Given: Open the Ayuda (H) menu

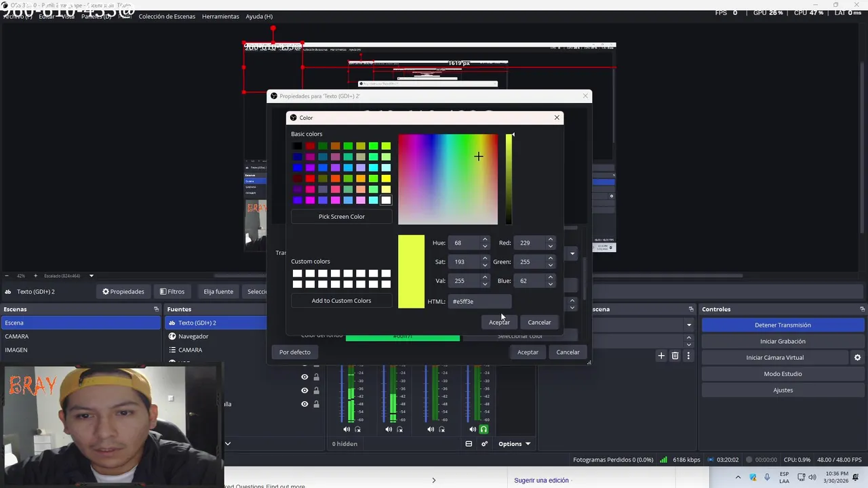Looking at the screenshot, I should point(259,16).
